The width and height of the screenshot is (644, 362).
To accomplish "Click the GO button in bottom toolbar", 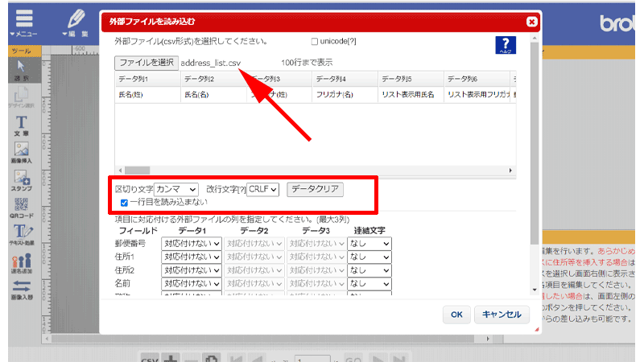I will click(x=353, y=359).
